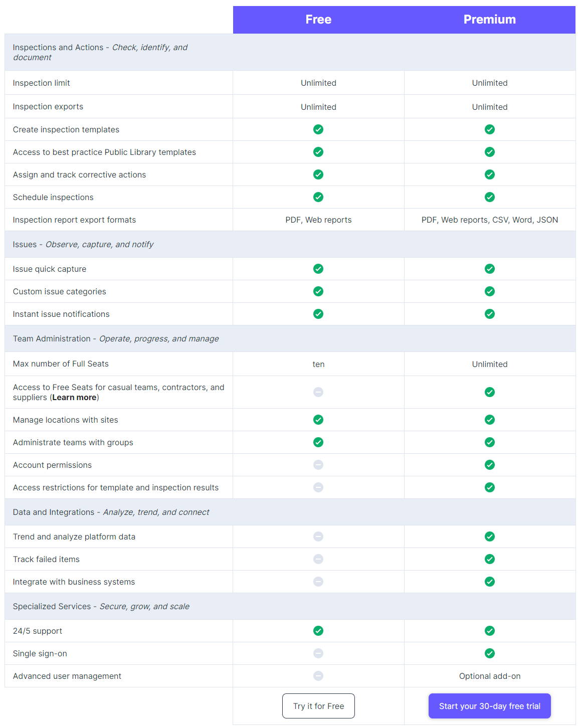Click the Try it for Free button
Image resolution: width=578 pixels, height=728 pixels.
(318, 706)
